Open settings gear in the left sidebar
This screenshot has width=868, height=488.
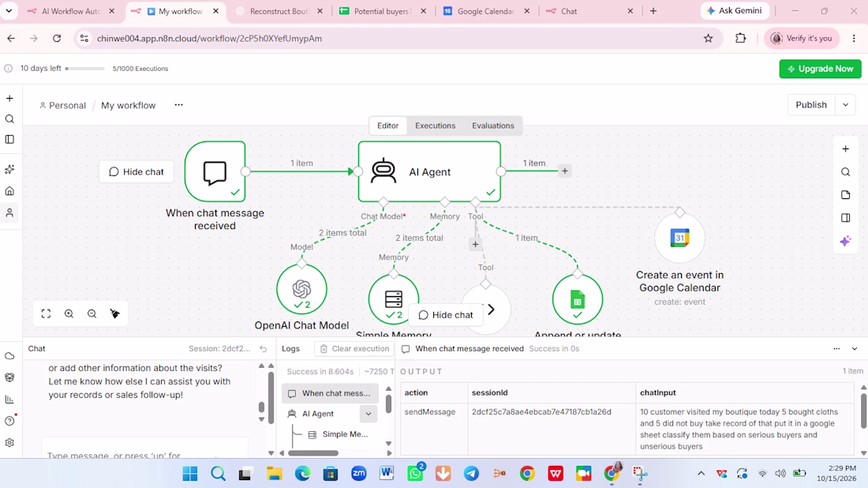(9, 442)
